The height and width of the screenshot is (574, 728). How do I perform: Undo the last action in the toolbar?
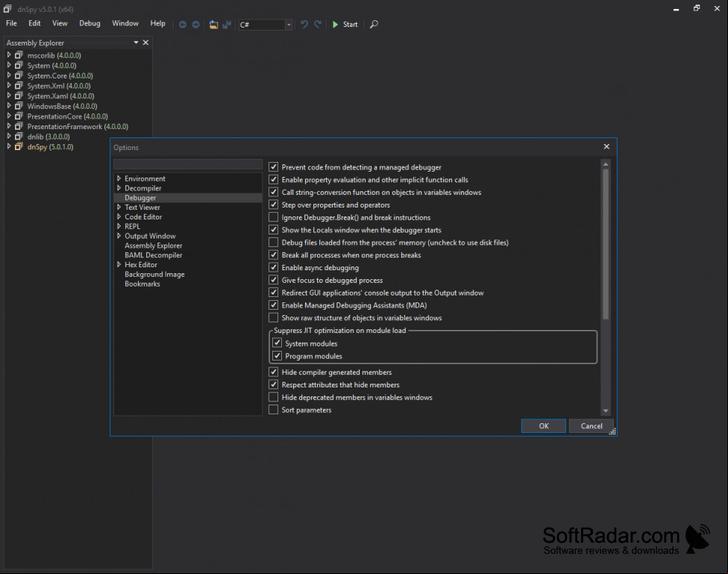pyautogui.click(x=304, y=24)
